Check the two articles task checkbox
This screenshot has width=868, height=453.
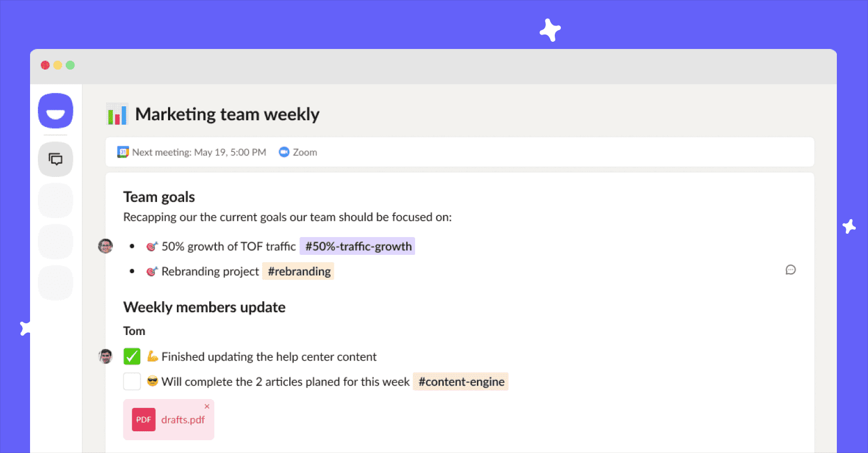point(131,381)
